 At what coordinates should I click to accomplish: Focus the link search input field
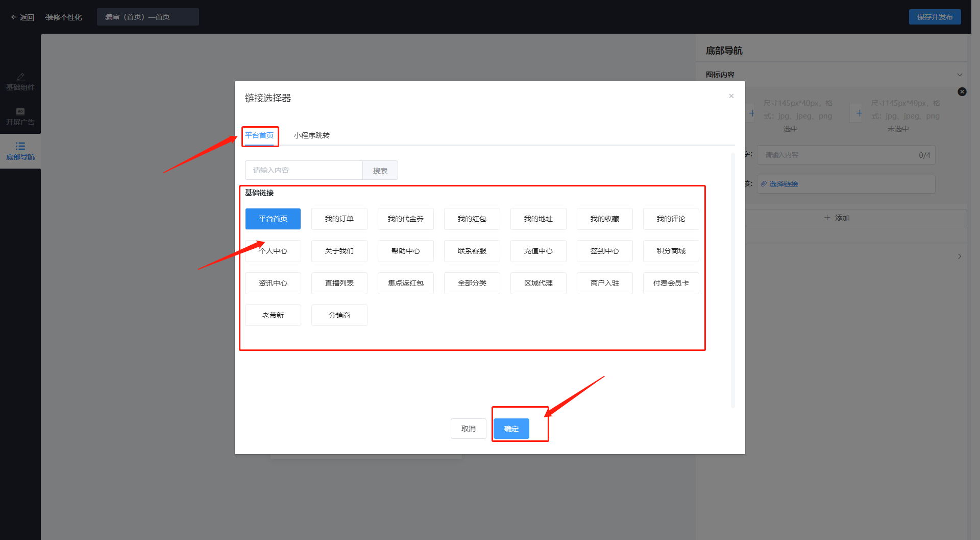(x=304, y=171)
